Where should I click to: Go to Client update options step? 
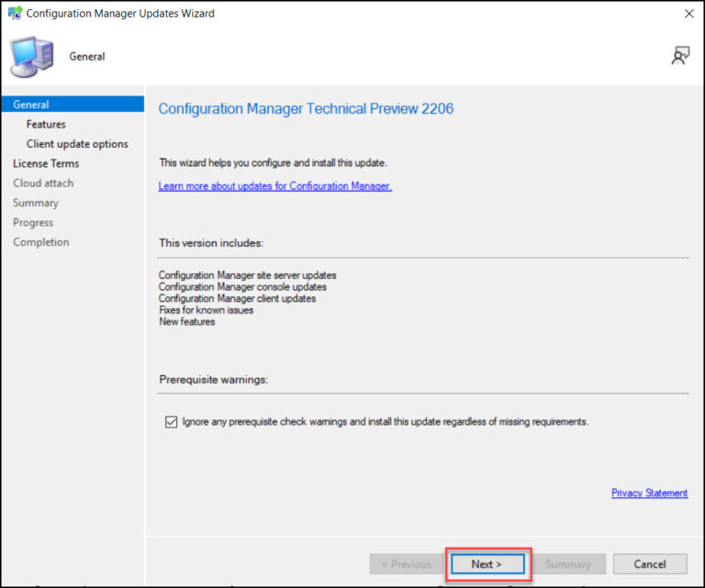tap(77, 144)
